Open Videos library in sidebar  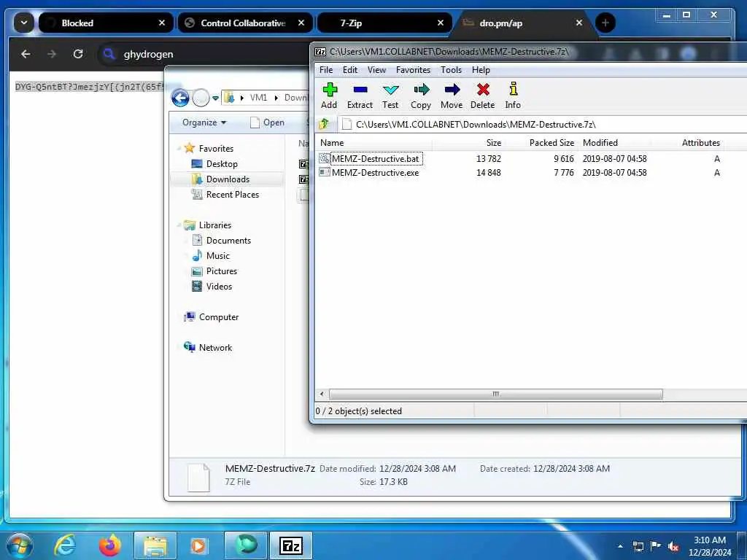[219, 286]
